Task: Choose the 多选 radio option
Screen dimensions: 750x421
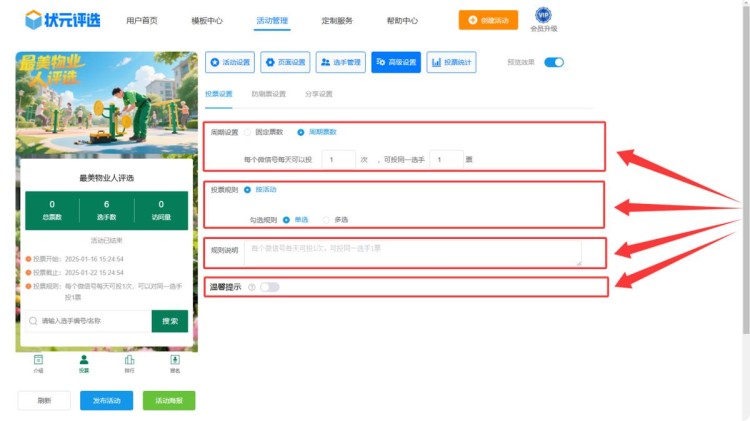Action: tap(326, 219)
